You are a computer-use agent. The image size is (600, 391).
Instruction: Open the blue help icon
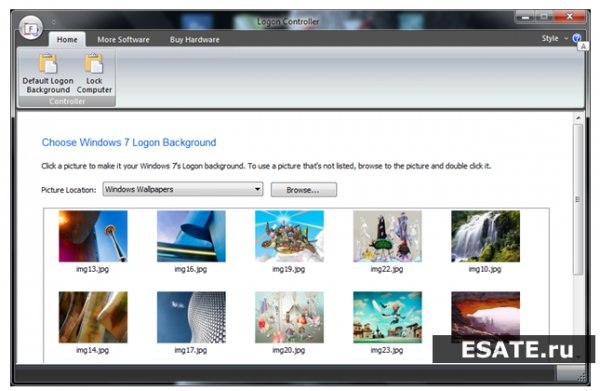577,38
